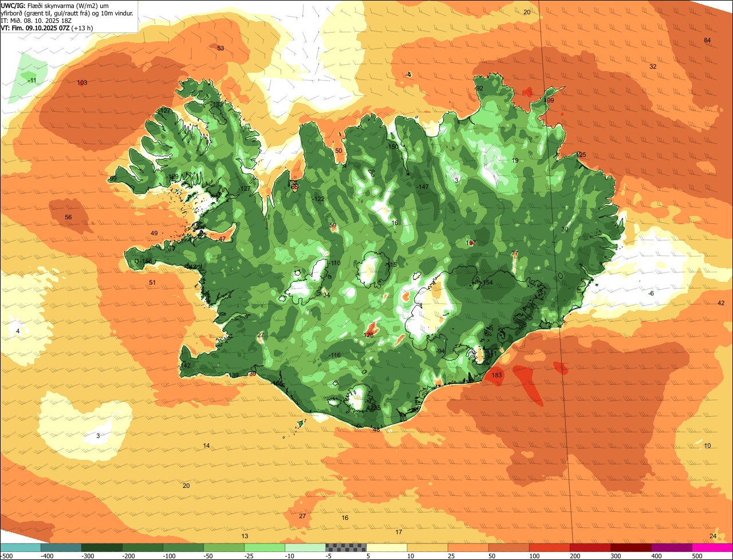Click the value '34' near Langjökull
This screenshot has width=733, height=560.
pos(326,295)
